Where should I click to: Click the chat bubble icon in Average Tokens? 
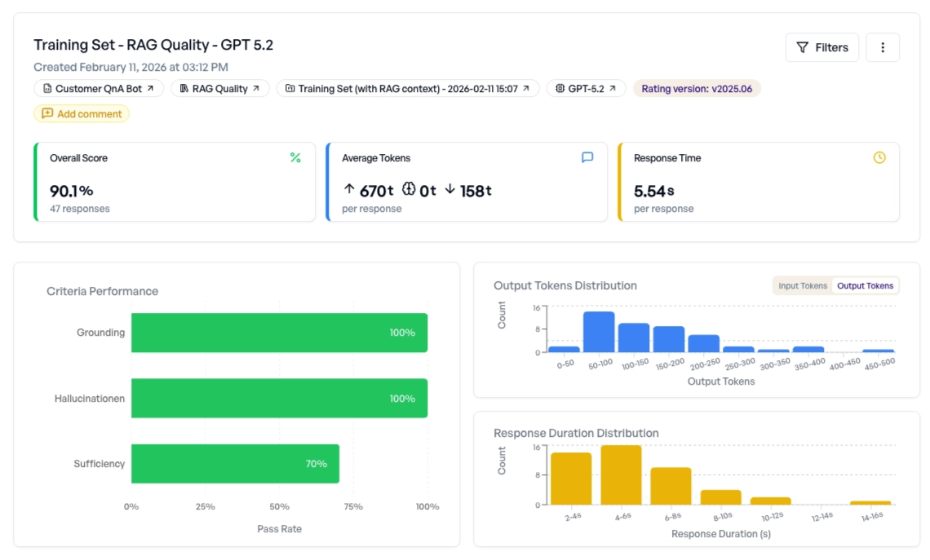point(587,157)
